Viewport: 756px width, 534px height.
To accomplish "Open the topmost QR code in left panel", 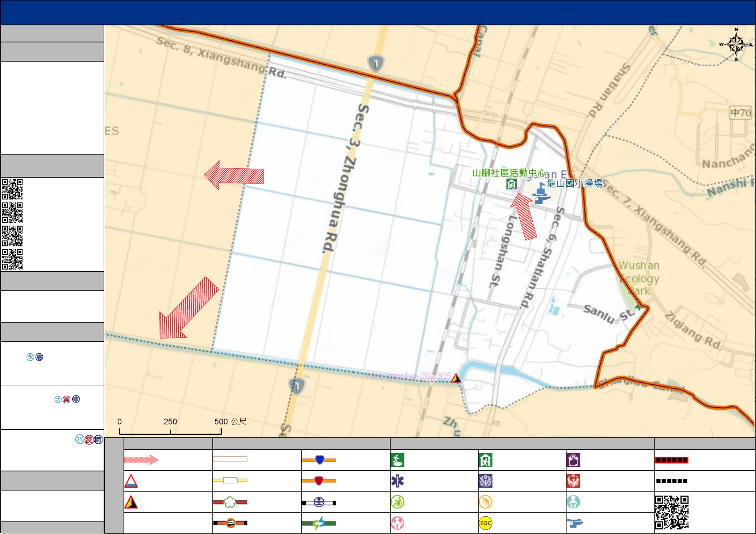I will tap(13, 189).
